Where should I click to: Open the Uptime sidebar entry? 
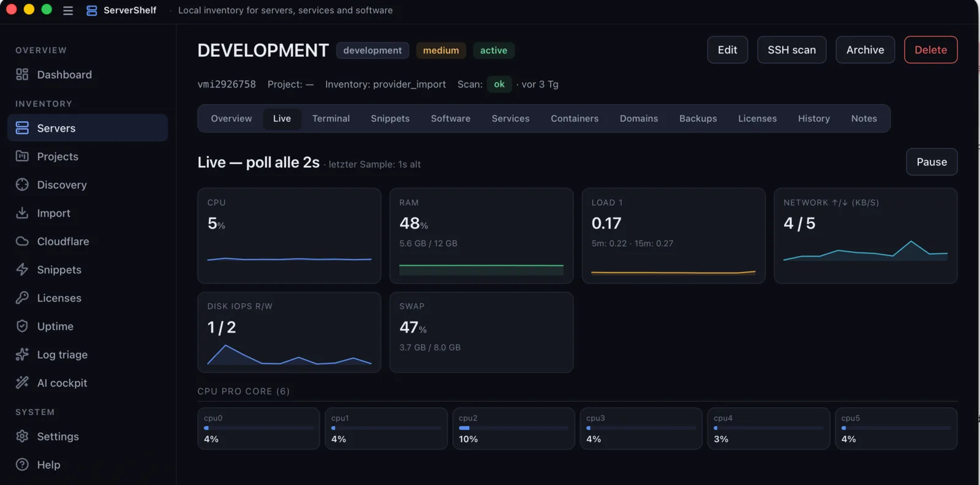pyautogui.click(x=88, y=326)
